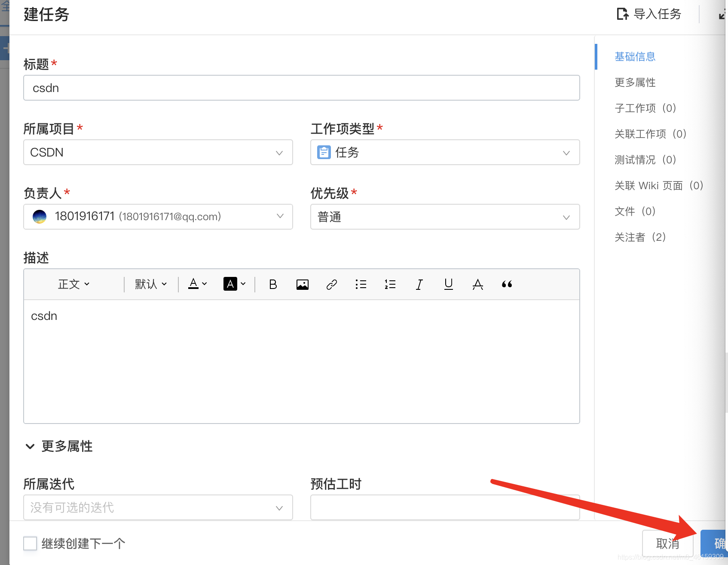Viewport: 728px width, 565px height.
Task: Click the 取消 cancel button
Action: pos(668,544)
